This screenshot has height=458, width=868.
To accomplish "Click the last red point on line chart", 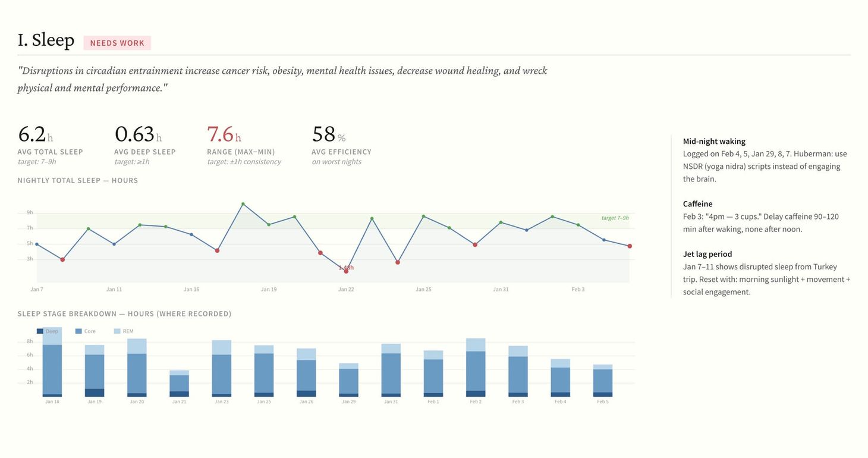I will pos(630,246).
